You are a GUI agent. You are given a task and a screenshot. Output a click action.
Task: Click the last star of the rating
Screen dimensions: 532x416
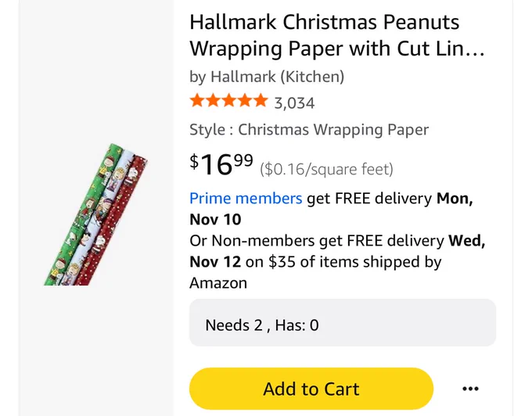[x=260, y=102]
